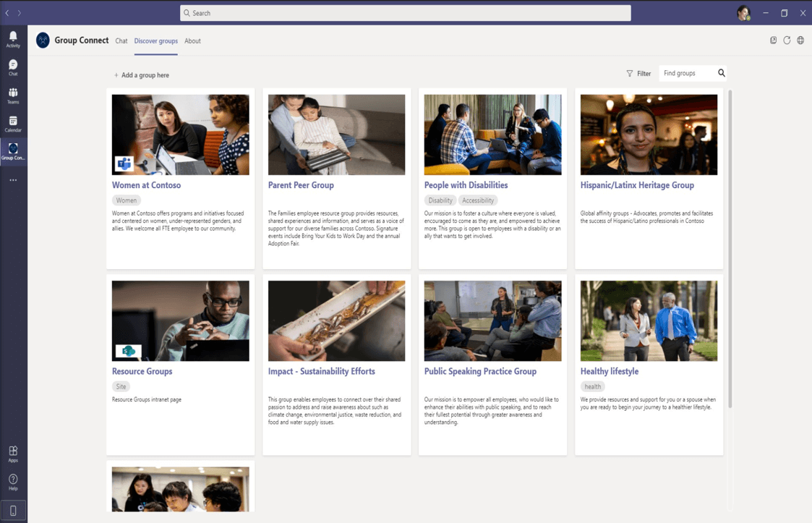The width and height of the screenshot is (812, 523).
Task: Open Chat from the left sidebar
Action: click(13, 67)
